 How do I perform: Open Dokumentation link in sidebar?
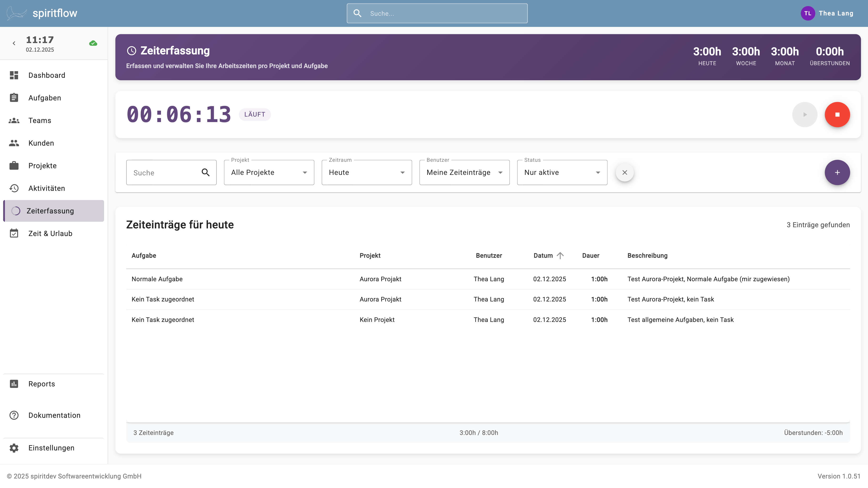coord(54,415)
